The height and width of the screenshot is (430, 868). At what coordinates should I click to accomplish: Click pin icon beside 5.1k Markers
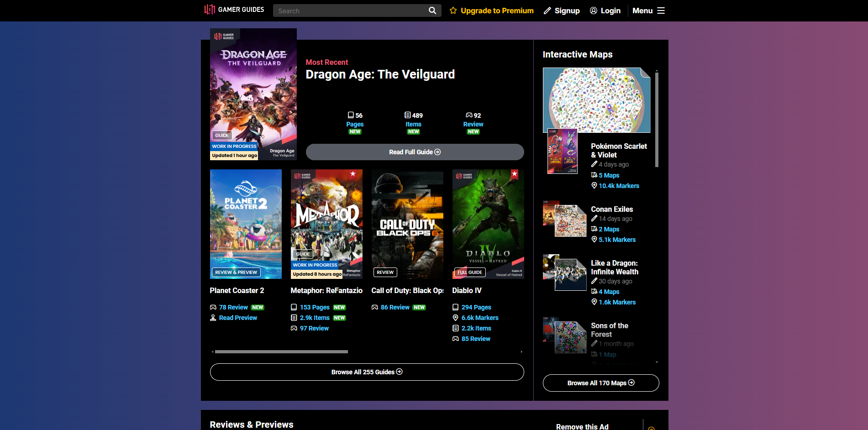[x=594, y=239]
